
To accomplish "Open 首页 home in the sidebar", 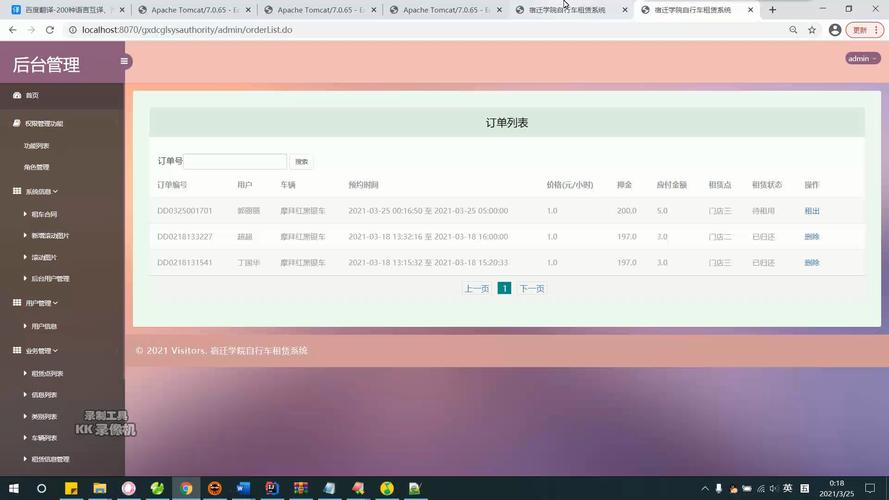I will click(32, 95).
